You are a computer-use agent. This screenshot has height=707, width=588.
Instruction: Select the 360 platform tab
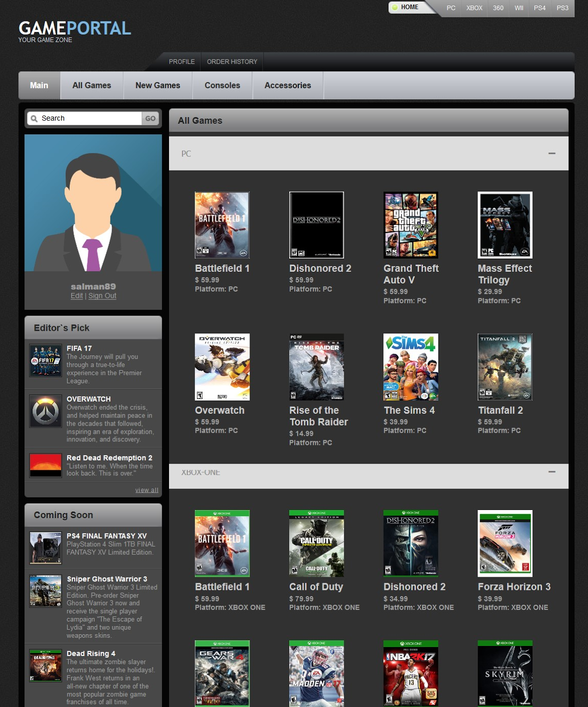(x=498, y=8)
